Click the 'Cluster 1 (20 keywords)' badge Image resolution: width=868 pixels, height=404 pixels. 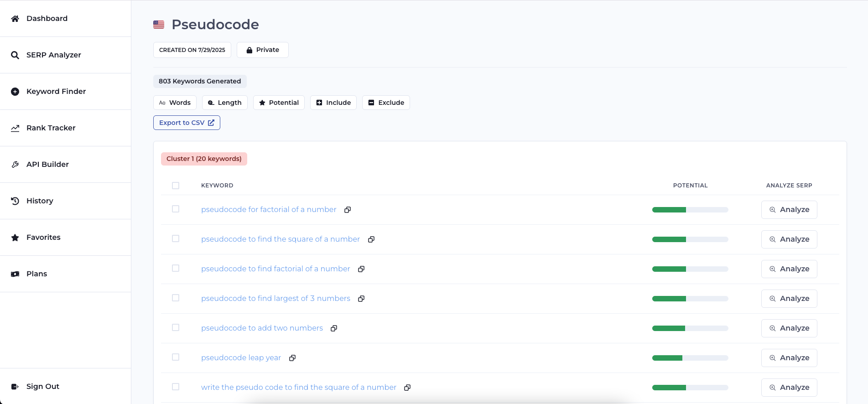pos(204,159)
